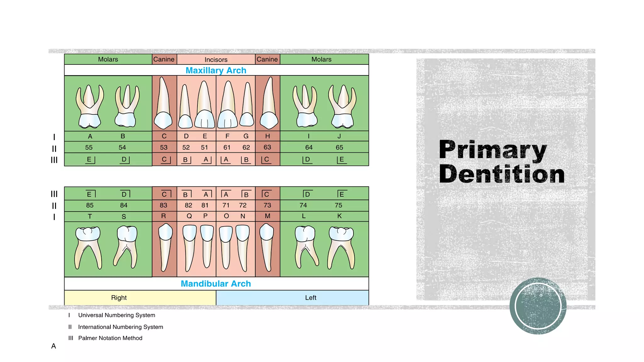Click tooth number 72

coord(243,205)
